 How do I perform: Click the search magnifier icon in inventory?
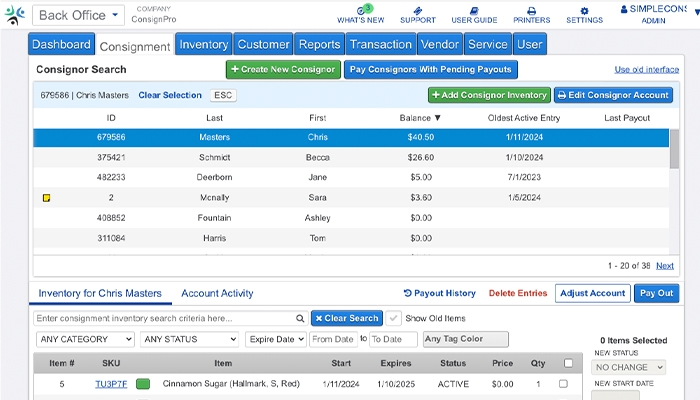pyautogui.click(x=299, y=318)
